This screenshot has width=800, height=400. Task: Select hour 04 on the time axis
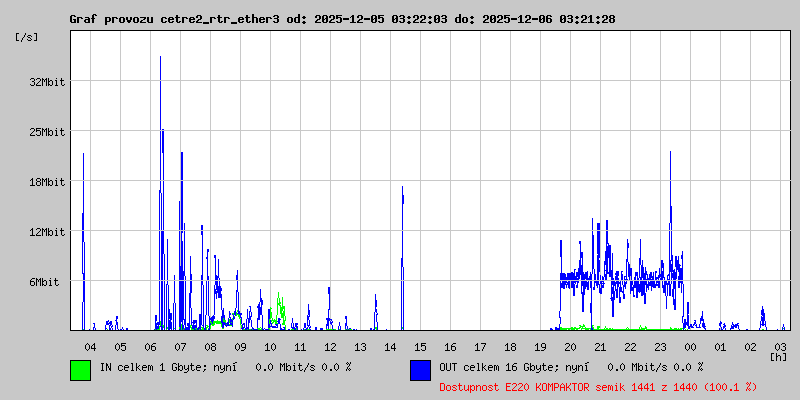pyautogui.click(x=90, y=346)
